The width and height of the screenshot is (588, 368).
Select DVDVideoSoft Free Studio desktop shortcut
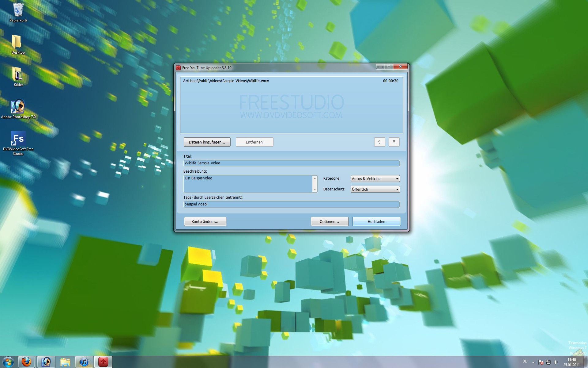point(18,143)
